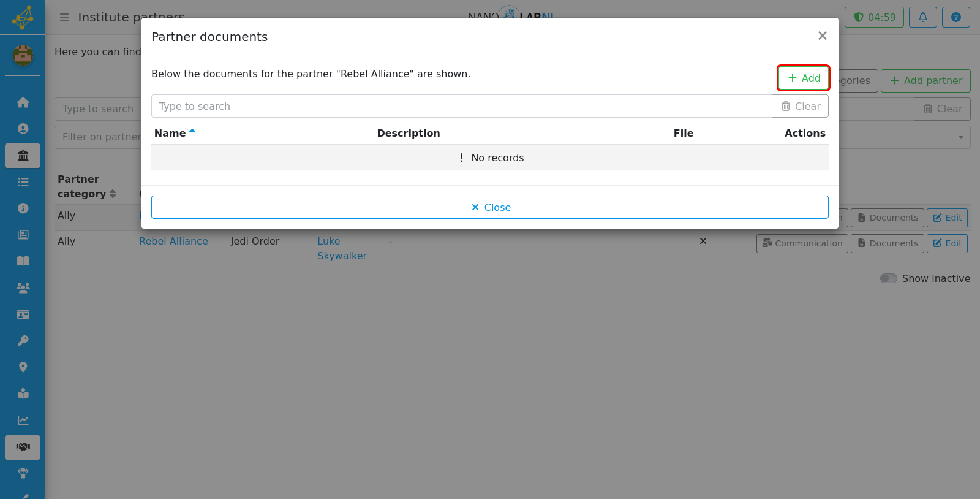The height and width of the screenshot is (499, 980).
Task: Open the user profile icon in sidebar
Action: tap(23, 129)
